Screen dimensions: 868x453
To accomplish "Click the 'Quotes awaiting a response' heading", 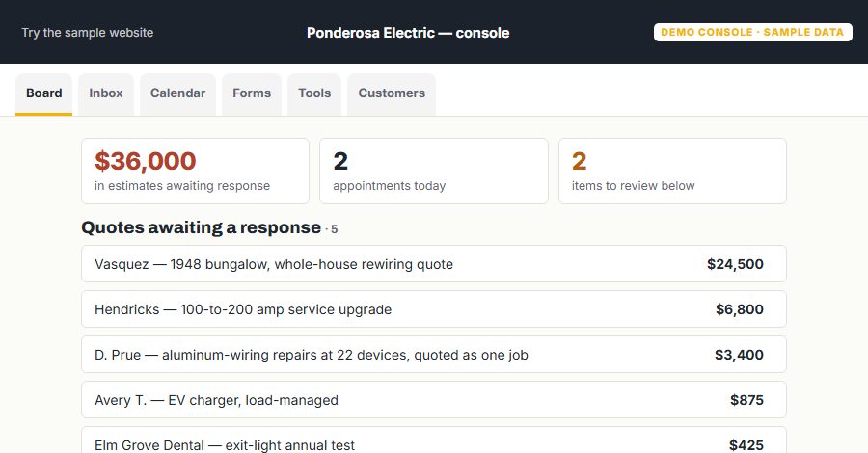I will (x=201, y=227).
